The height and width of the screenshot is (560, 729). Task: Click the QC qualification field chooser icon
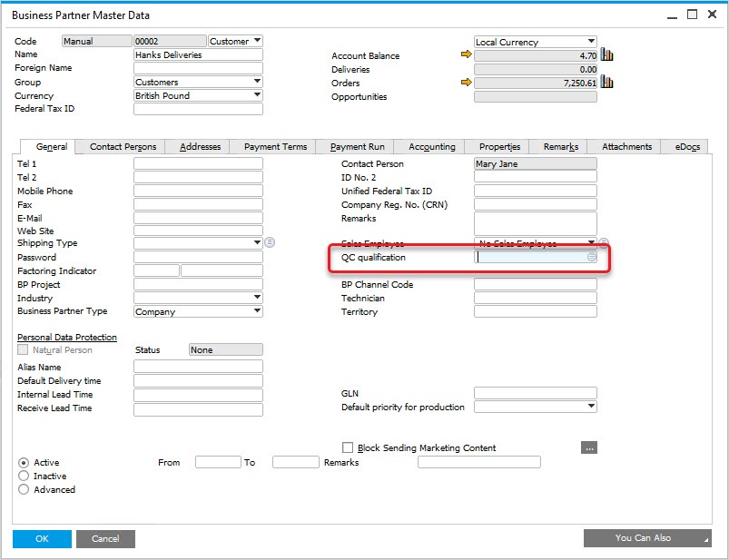tap(591, 258)
